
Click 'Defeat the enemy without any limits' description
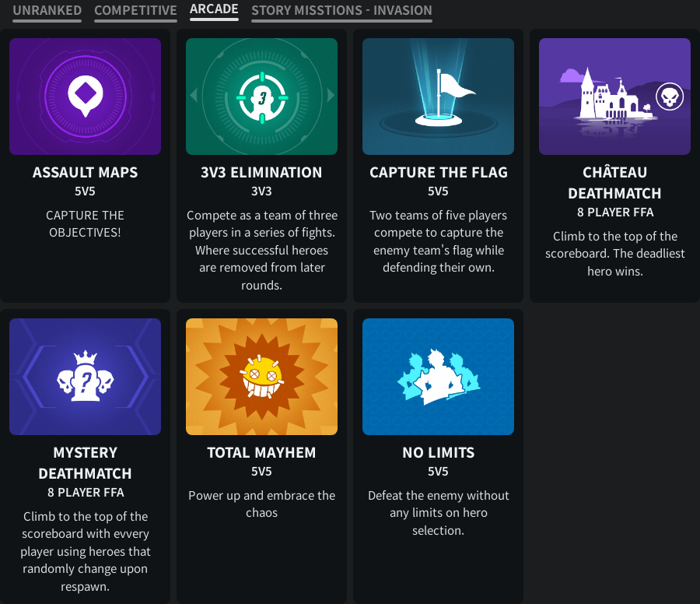pos(439,513)
